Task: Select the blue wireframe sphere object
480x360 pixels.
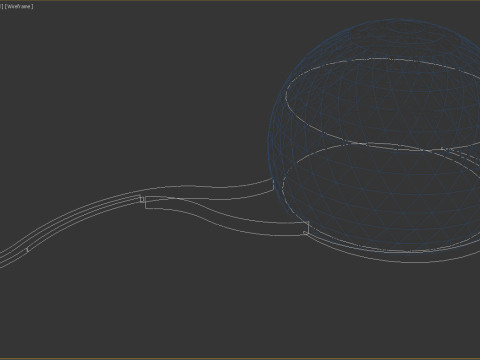Action: coord(374,135)
